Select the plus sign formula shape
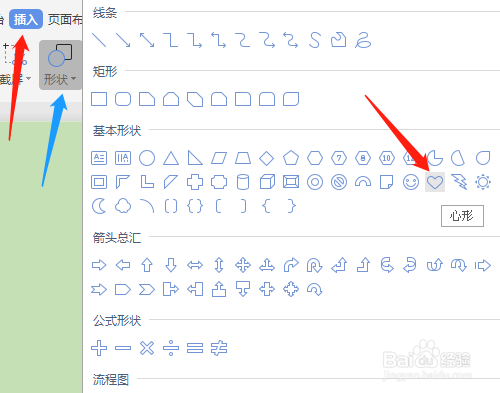Viewport: 500px width, 393px height. coord(99,348)
